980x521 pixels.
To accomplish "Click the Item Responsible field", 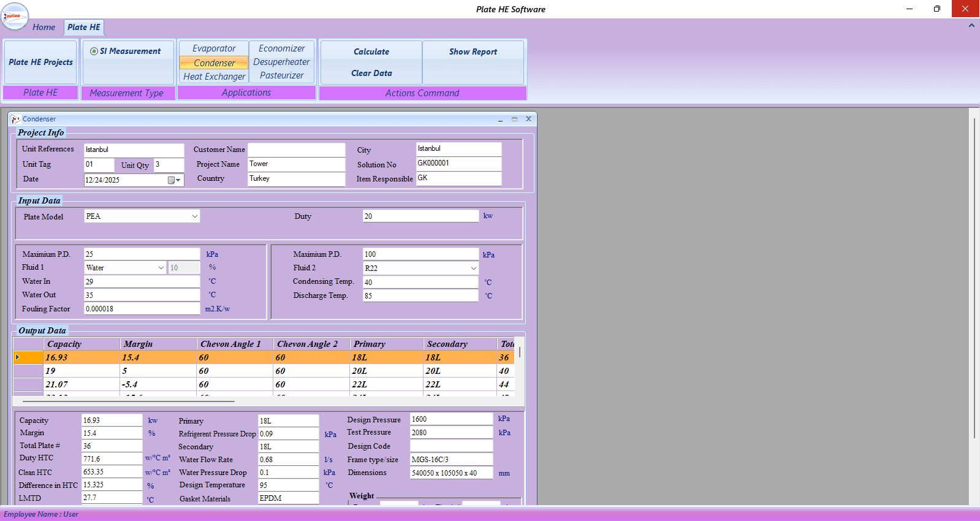I will (x=458, y=178).
